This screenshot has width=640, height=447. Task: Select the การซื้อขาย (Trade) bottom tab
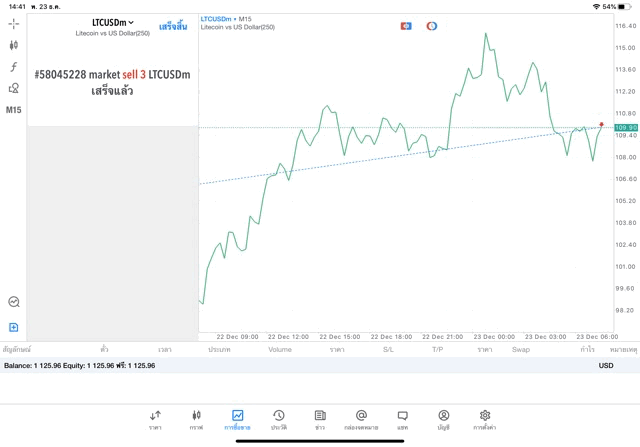(238, 420)
